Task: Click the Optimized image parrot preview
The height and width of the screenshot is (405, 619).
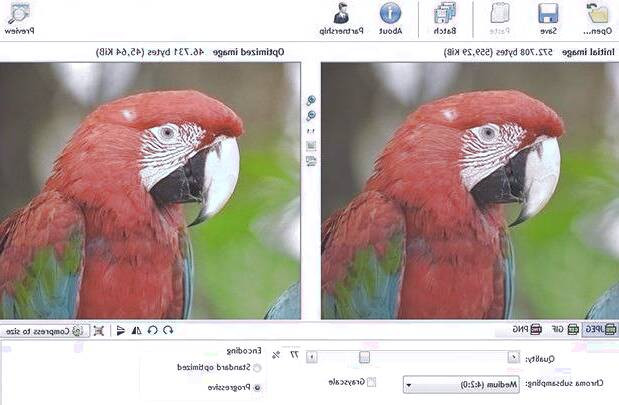Action: pos(150,191)
